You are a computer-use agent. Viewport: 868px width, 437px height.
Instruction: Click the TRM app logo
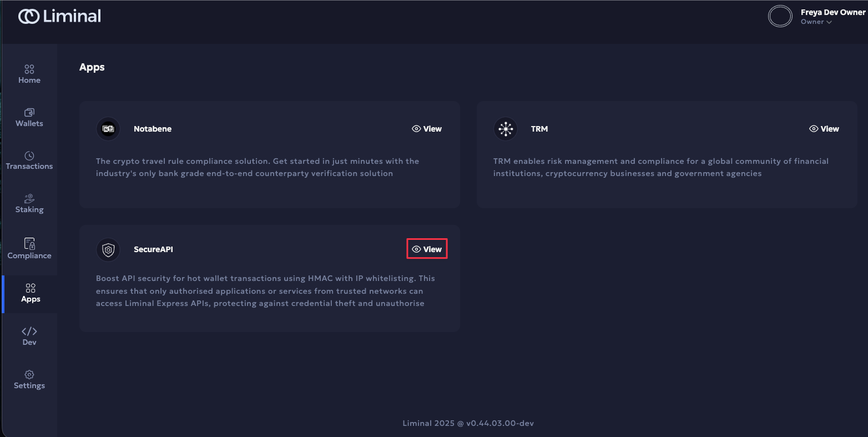(506, 129)
